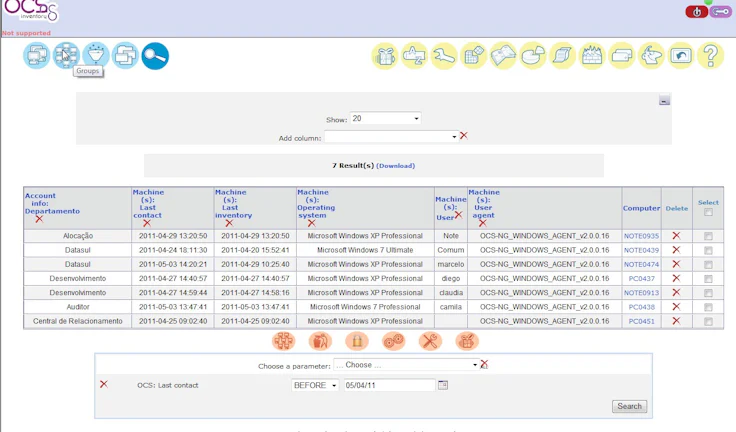Screen dimensions: 736x432
Task: Open the calendar picker beside date field
Action: click(443, 385)
